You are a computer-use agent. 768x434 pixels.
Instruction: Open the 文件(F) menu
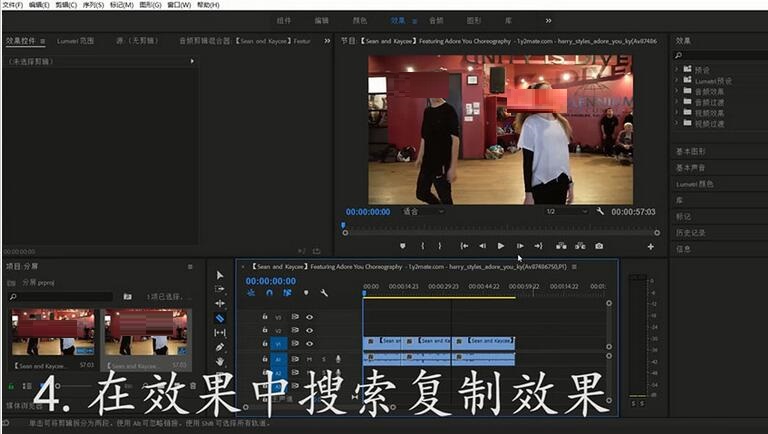(x=12, y=5)
